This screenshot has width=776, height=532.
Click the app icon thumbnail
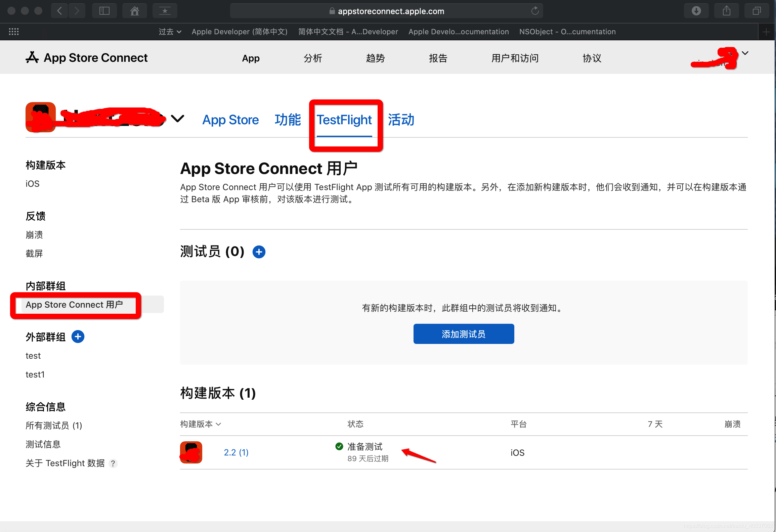tap(191, 452)
